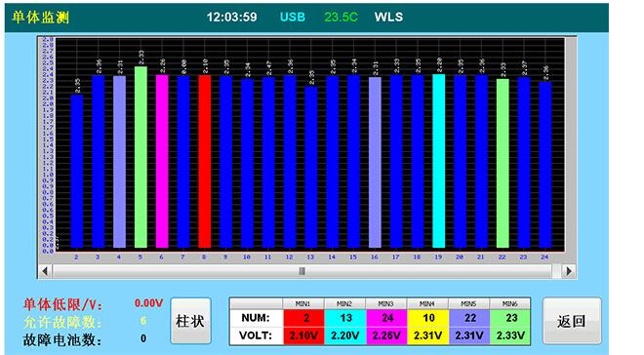Click the scrollbar right arrow
Image resolution: width=644 pixels, height=355 pixels.
(x=569, y=271)
